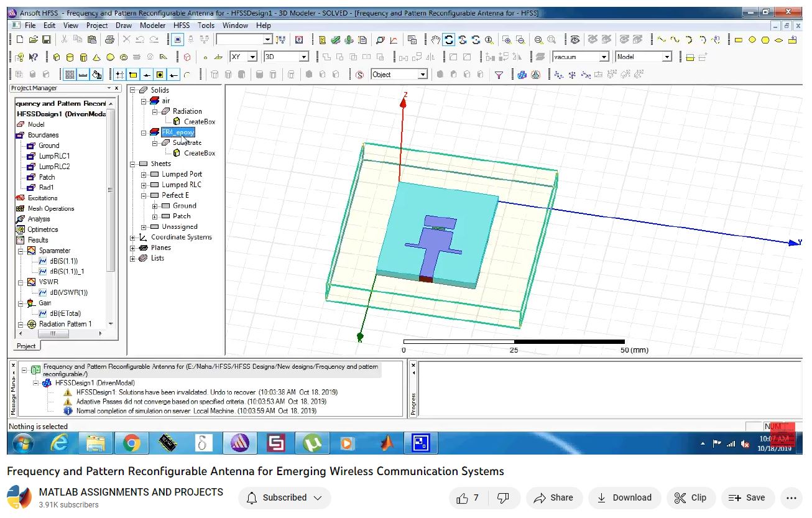Open the Model dropdown
Screen dimensions: 812x518
(644, 57)
